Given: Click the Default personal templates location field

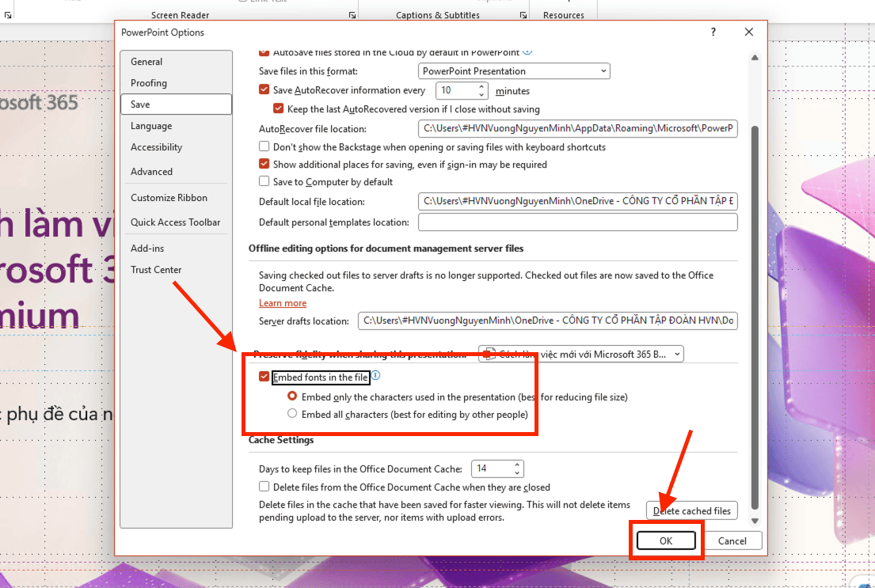Looking at the screenshot, I should click(x=577, y=222).
